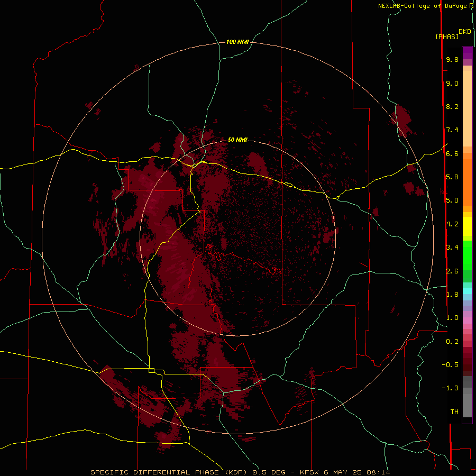Click the purple swatch at top of color bar
This screenshot has width=476, height=476.
pos(467,53)
